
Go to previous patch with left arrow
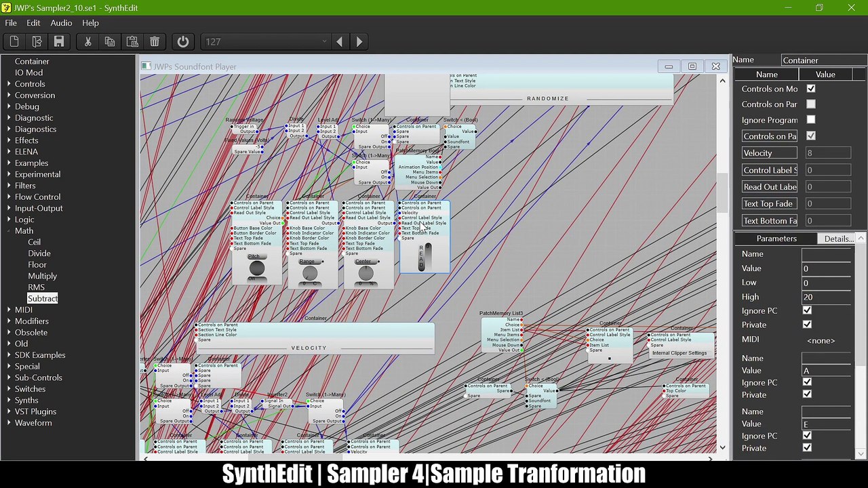[x=339, y=42]
